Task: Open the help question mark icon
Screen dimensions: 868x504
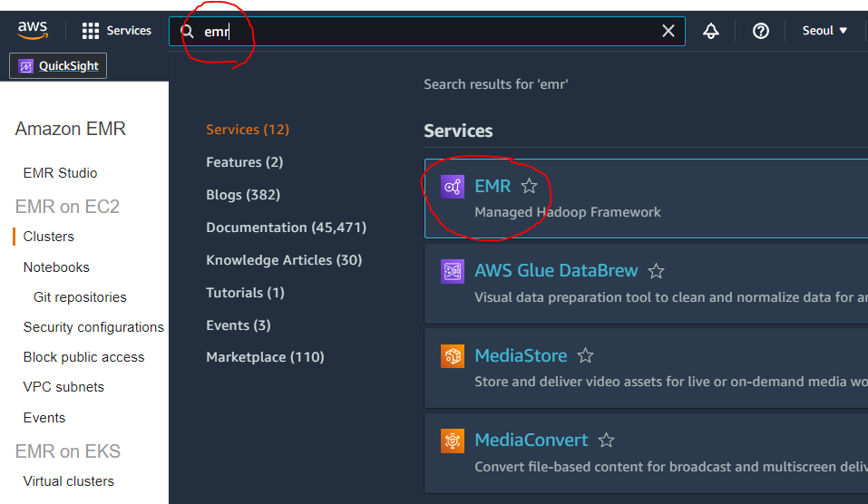Action: point(761,31)
